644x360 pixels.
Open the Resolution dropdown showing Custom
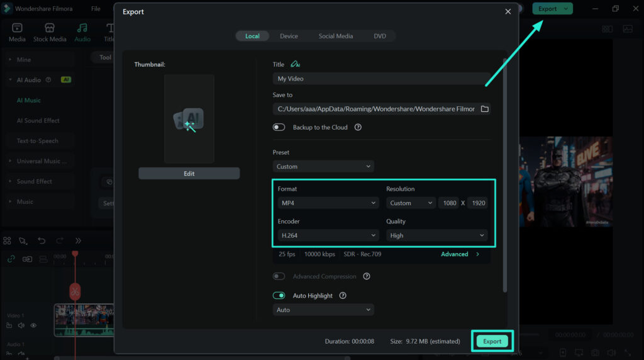click(411, 203)
